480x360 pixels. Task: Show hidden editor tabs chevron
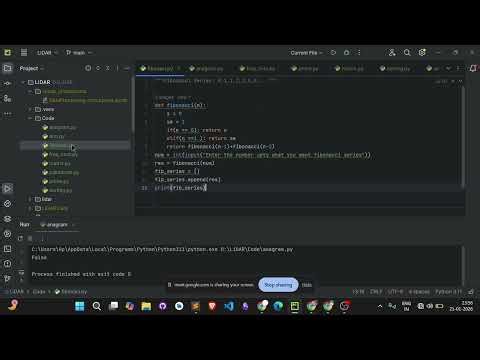tap(448, 68)
